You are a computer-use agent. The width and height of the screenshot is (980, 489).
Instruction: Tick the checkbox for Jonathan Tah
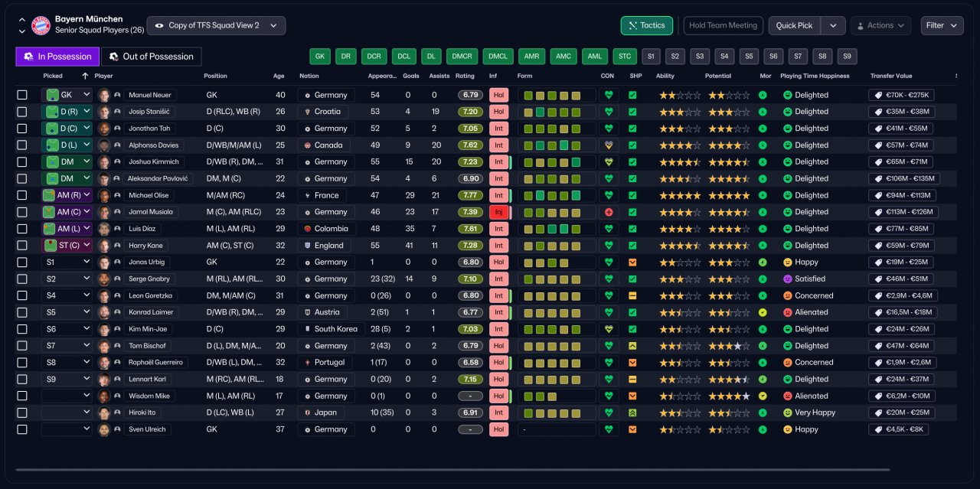coord(22,129)
